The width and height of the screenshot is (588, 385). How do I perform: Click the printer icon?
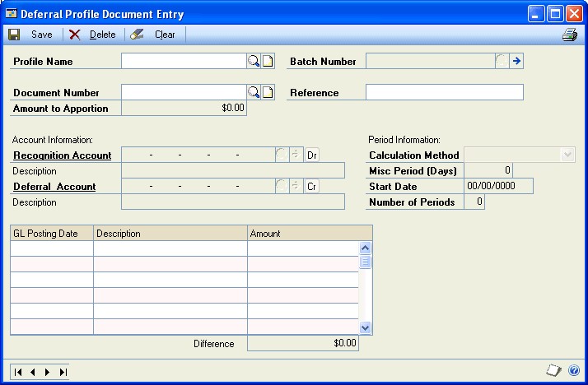570,35
